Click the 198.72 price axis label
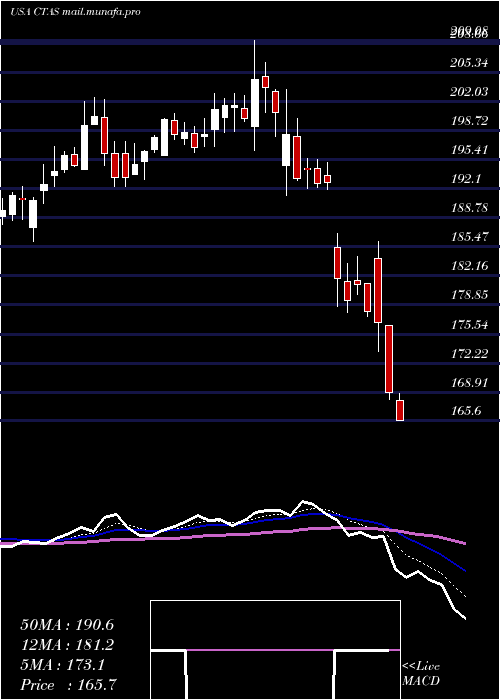Screen dimensions: 500x700 point(468,121)
